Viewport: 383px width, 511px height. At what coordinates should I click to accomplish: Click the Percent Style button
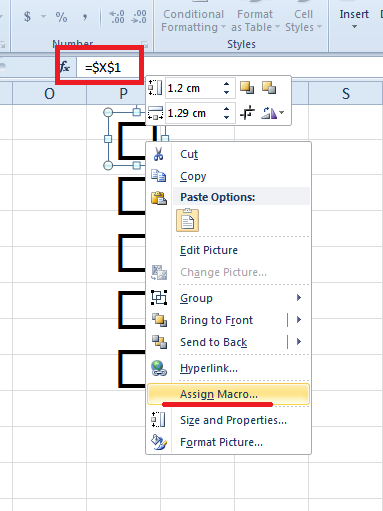pyautogui.click(x=61, y=17)
